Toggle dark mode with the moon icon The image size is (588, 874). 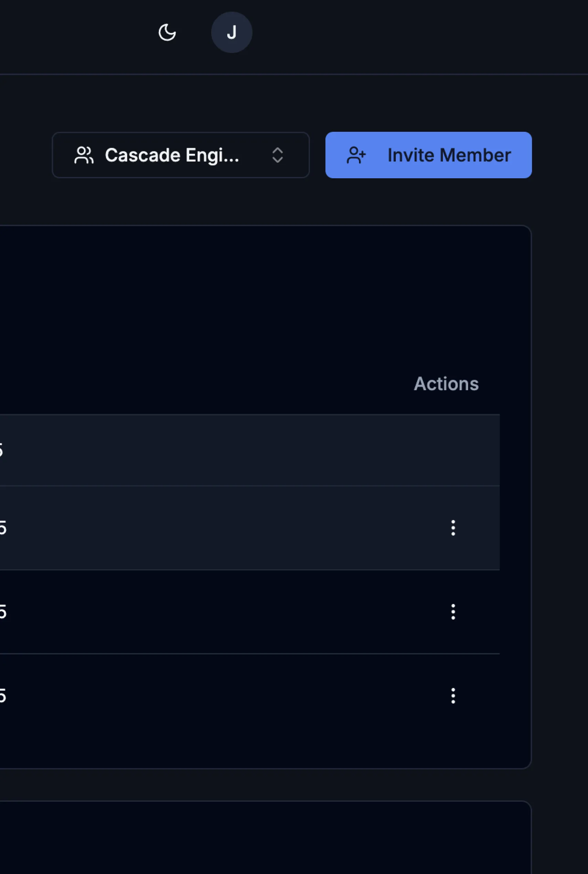(167, 33)
